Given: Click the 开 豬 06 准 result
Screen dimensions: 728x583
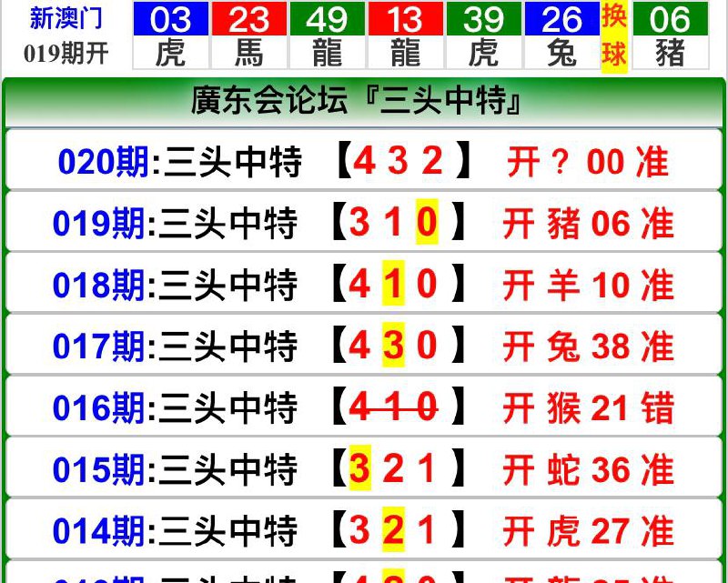Looking at the screenshot, I should pyautogui.click(x=588, y=223).
